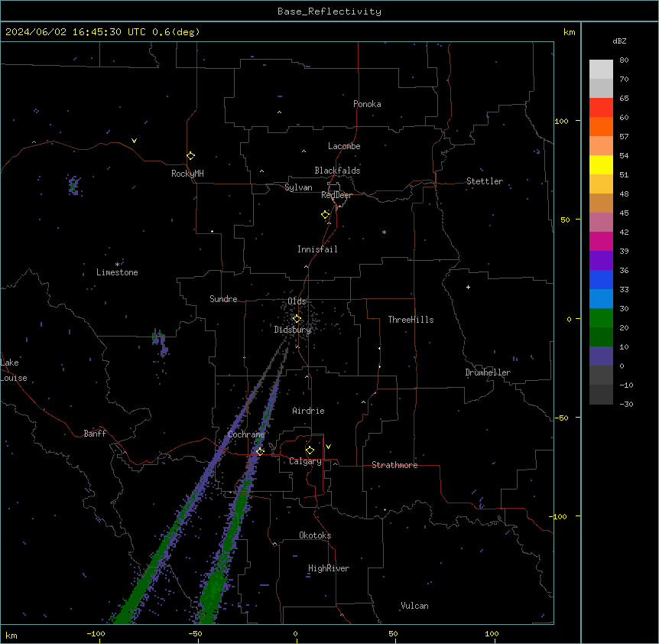
Task: Pick the bright yellow 51–54 dBZ swatch
Action: [x=601, y=164]
